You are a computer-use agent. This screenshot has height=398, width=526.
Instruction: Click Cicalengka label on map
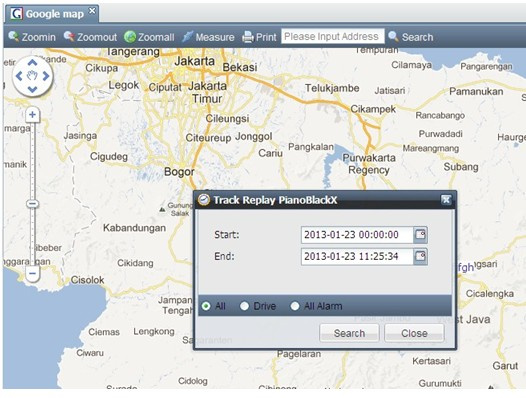click(x=489, y=294)
